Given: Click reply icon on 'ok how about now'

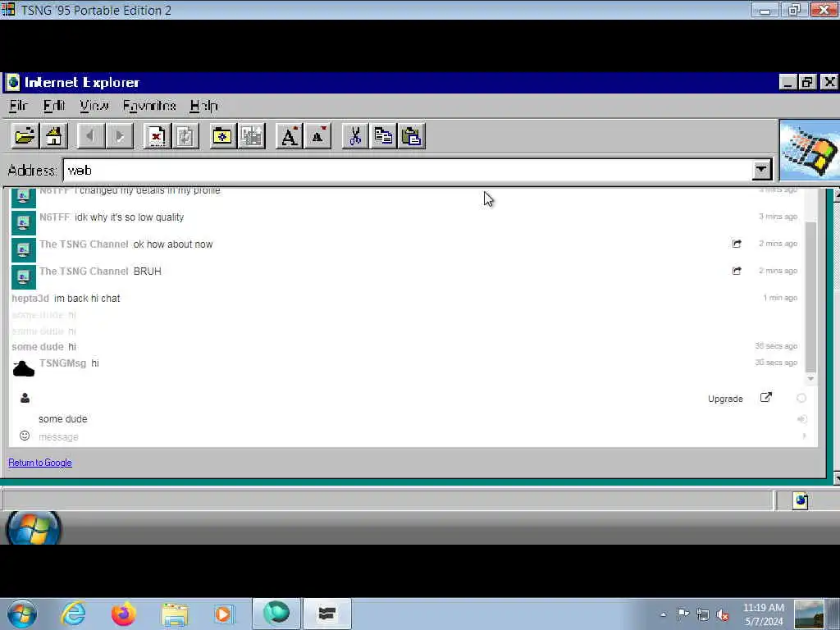Looking at the screenshot, I should (737, 244).
